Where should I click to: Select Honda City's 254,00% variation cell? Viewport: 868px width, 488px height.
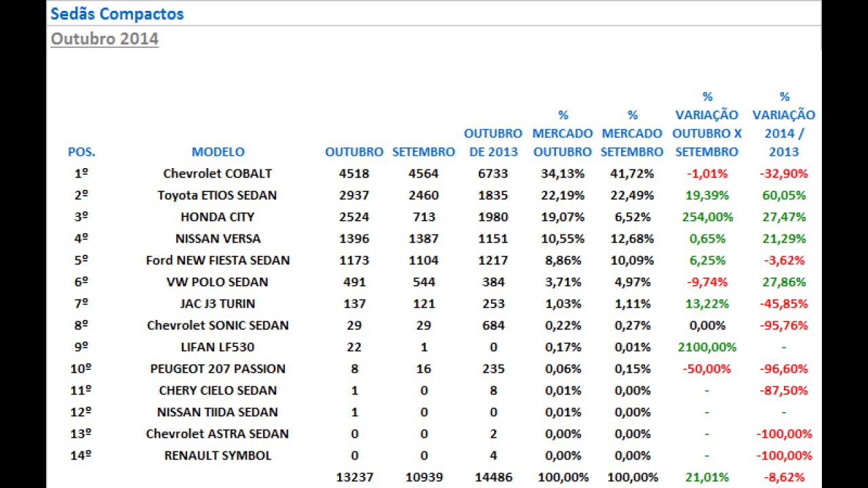[x=707, y=217]
